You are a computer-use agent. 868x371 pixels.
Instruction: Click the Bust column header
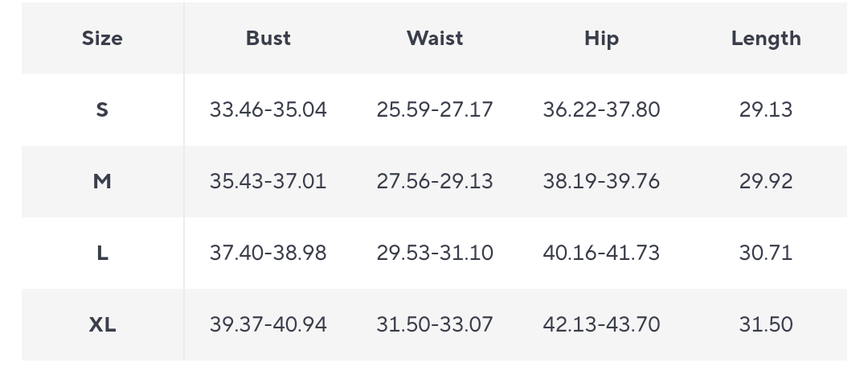[x=268, y=39]
